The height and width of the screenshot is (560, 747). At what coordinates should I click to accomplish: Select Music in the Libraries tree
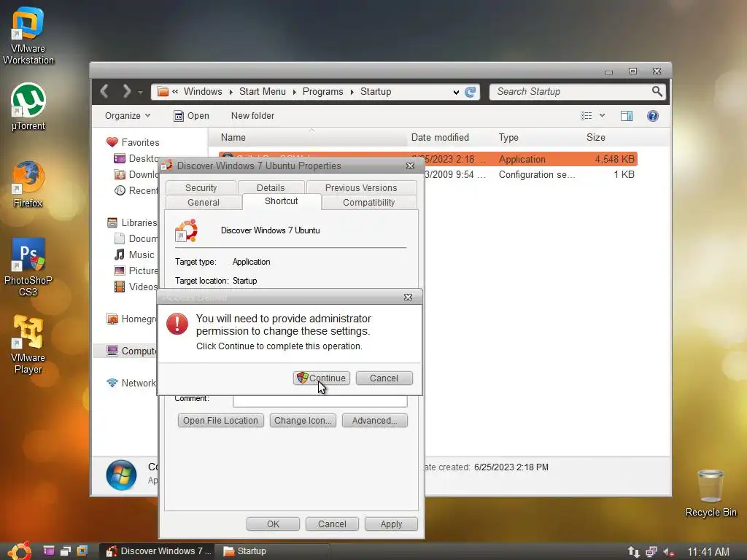click(135, 254)
